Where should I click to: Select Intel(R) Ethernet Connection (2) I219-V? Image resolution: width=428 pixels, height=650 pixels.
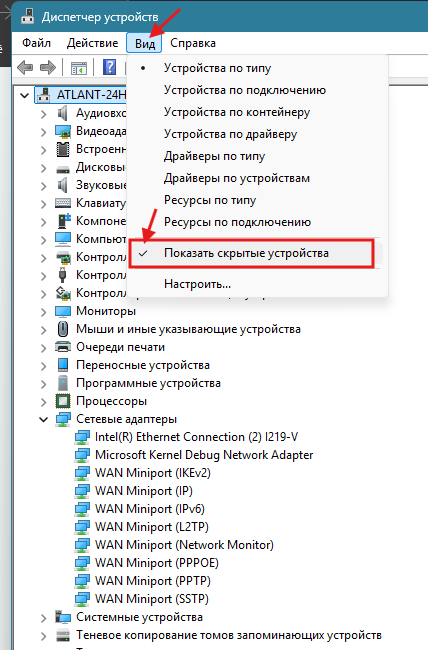(x=196, y=437)
